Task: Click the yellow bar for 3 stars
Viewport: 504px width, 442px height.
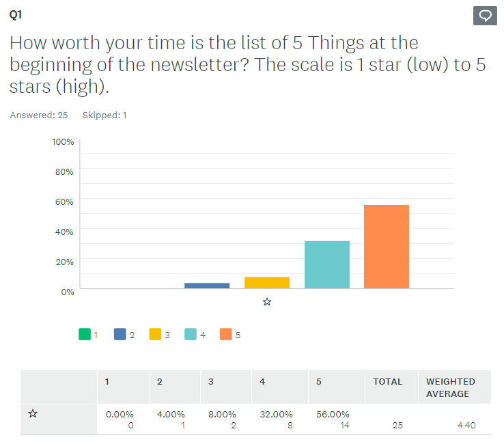Action: 267,283
